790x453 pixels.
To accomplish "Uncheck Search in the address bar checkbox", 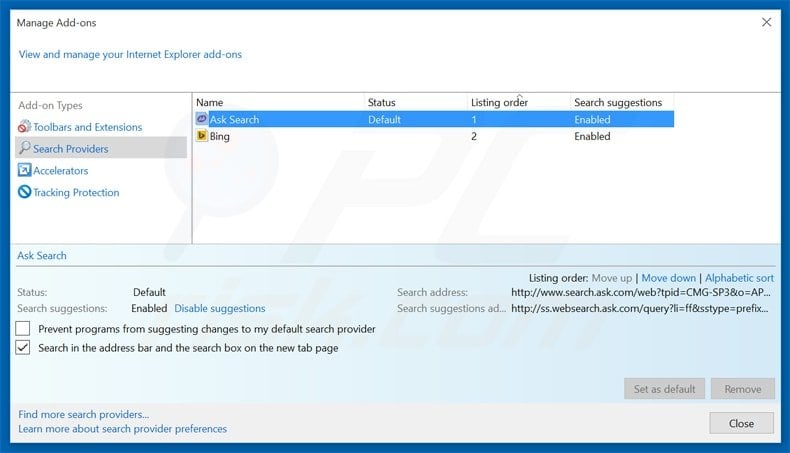I will [23, 347].
